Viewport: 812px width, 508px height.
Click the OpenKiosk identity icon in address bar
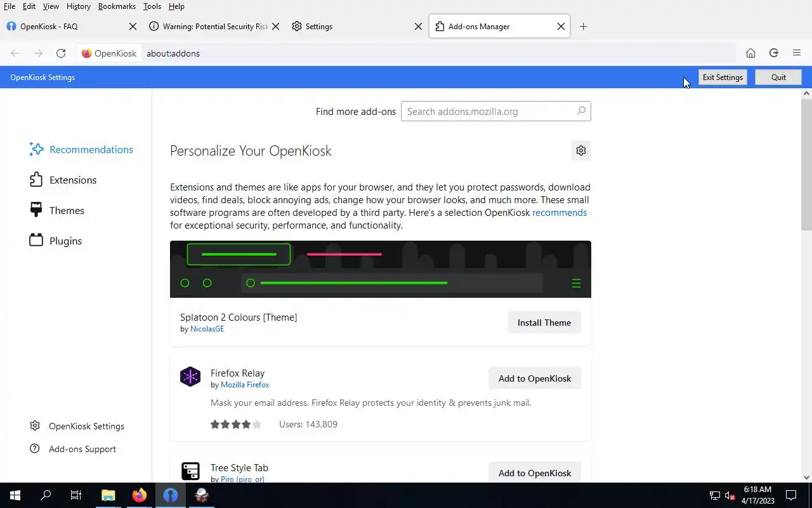(87, 53)
